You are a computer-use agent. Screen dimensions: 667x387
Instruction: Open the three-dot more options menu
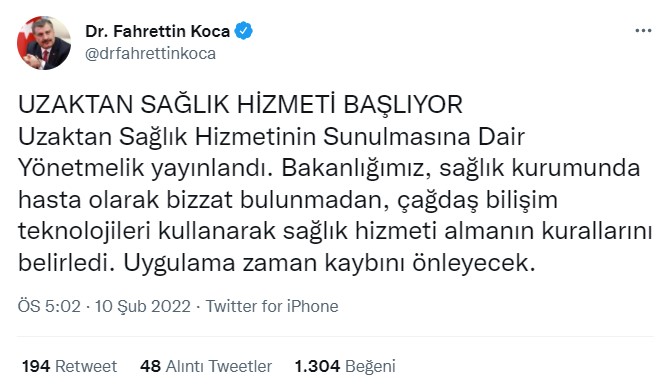pyautogui.click(x=643, y=31)
